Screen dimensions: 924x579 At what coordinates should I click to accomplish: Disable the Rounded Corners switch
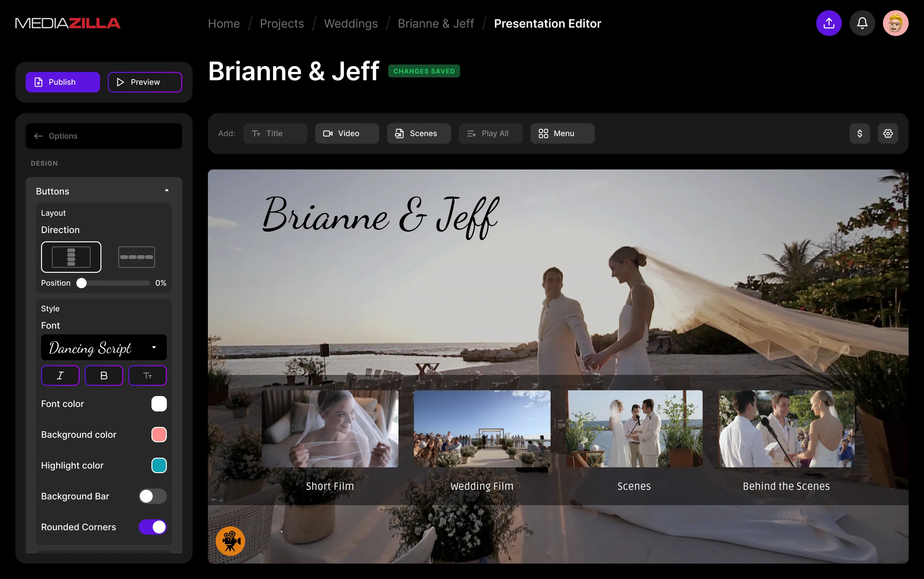click(152, 527)
